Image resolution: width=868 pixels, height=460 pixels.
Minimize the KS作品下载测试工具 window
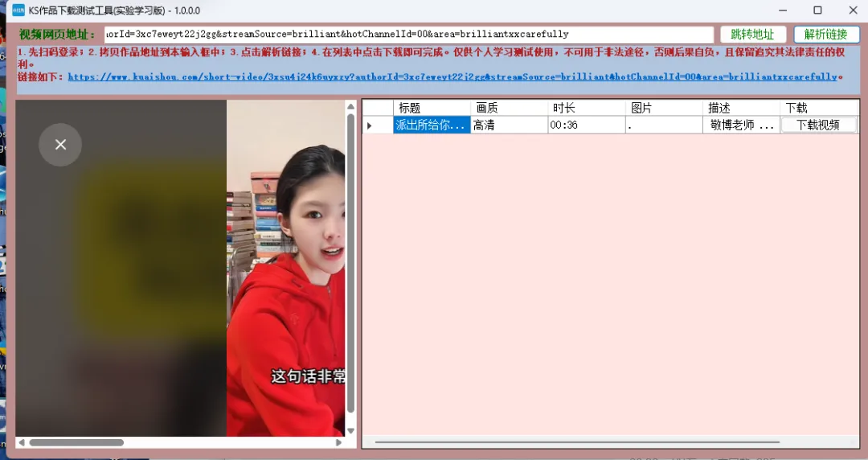click(783, 10)
